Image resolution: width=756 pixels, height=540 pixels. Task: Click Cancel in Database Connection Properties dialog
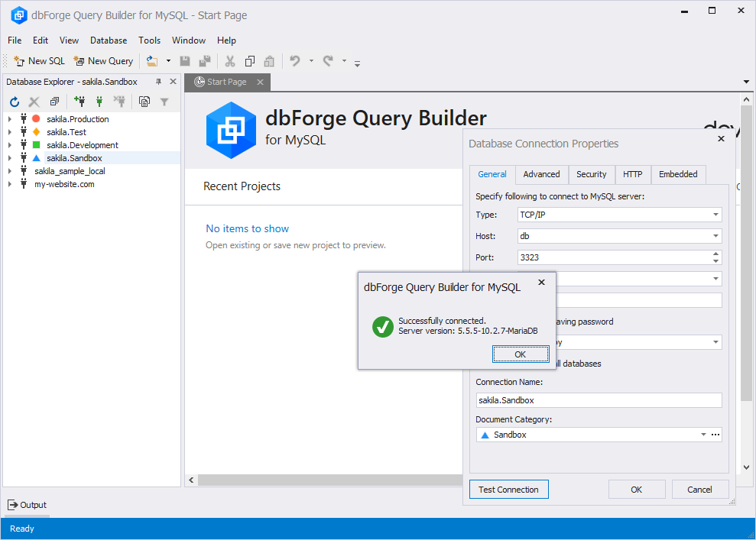tap(699, 490)
